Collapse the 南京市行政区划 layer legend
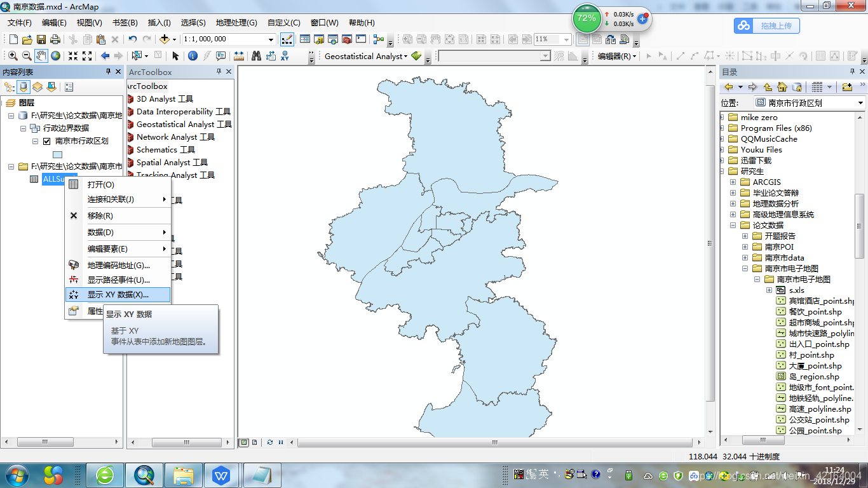Viewport: 868px width, 488px height. (36, 141)
